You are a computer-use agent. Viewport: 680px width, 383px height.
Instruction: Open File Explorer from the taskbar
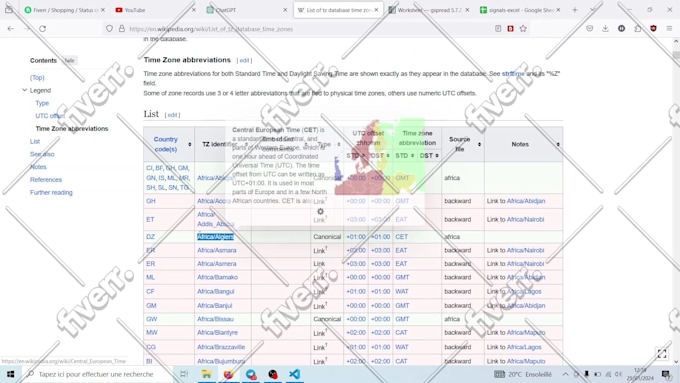click(x=206, y=374)
